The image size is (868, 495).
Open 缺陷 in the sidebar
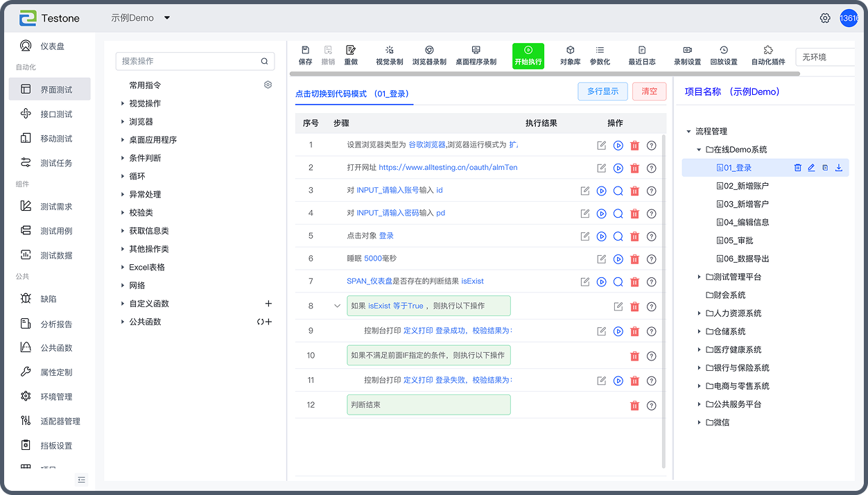[50, 299]
